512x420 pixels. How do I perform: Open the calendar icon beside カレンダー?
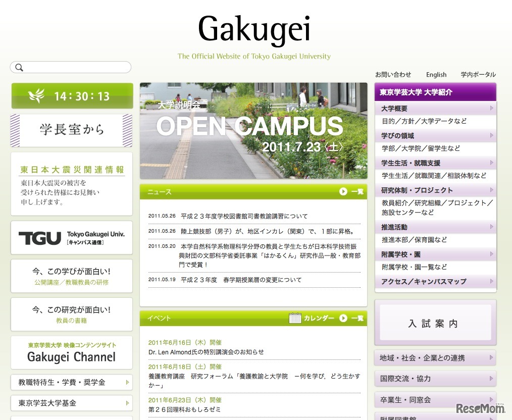tap(295, 319)
